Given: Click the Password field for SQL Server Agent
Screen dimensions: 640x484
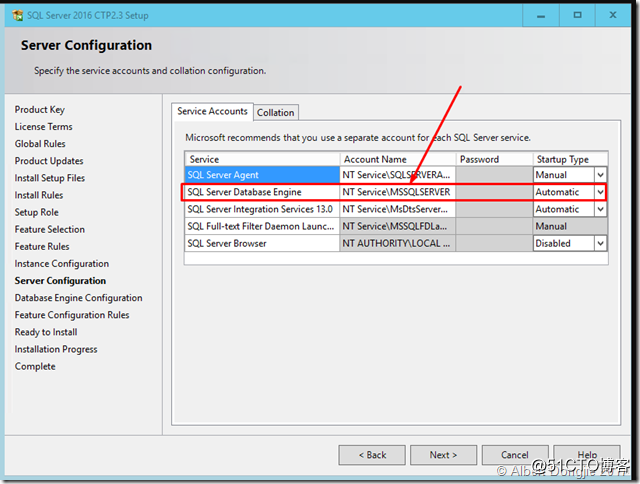Looking at the screenshot, I should [494, 175].
